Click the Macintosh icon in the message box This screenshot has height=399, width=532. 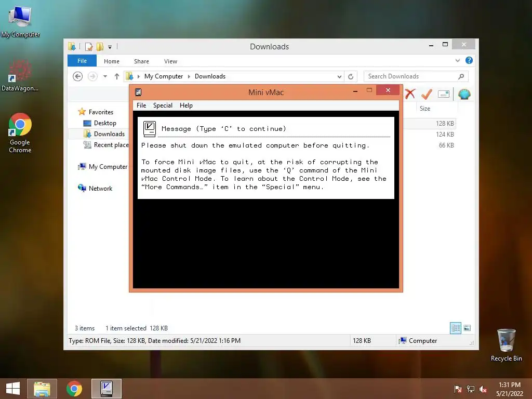click(149, 129)
